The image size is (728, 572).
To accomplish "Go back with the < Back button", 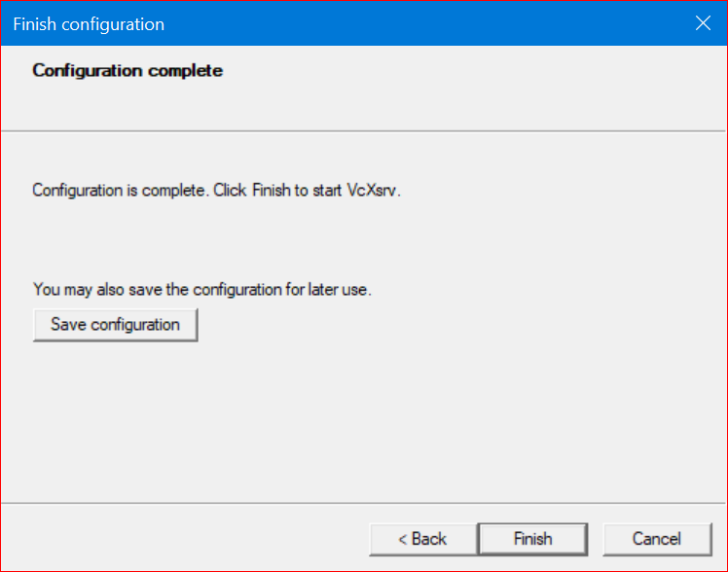I will pyautogui.click(x=423, y=539).
